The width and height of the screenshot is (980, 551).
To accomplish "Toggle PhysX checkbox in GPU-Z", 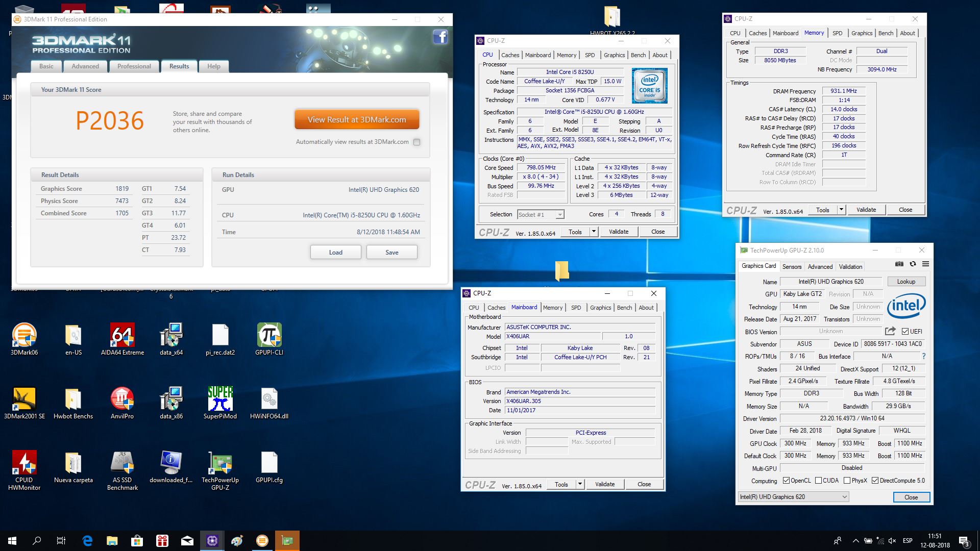I will (x=847, y=481).
